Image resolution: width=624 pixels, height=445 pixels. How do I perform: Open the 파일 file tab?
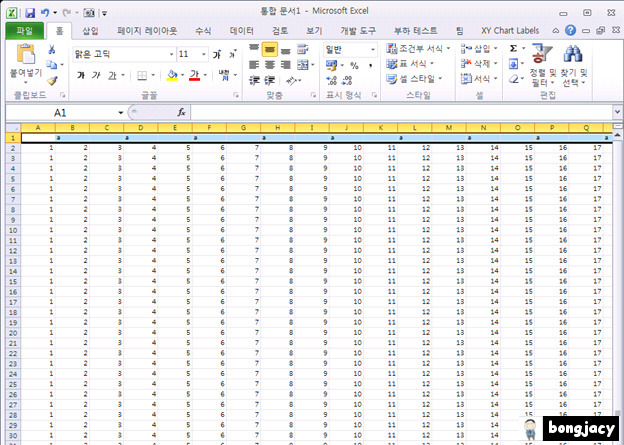25,31
